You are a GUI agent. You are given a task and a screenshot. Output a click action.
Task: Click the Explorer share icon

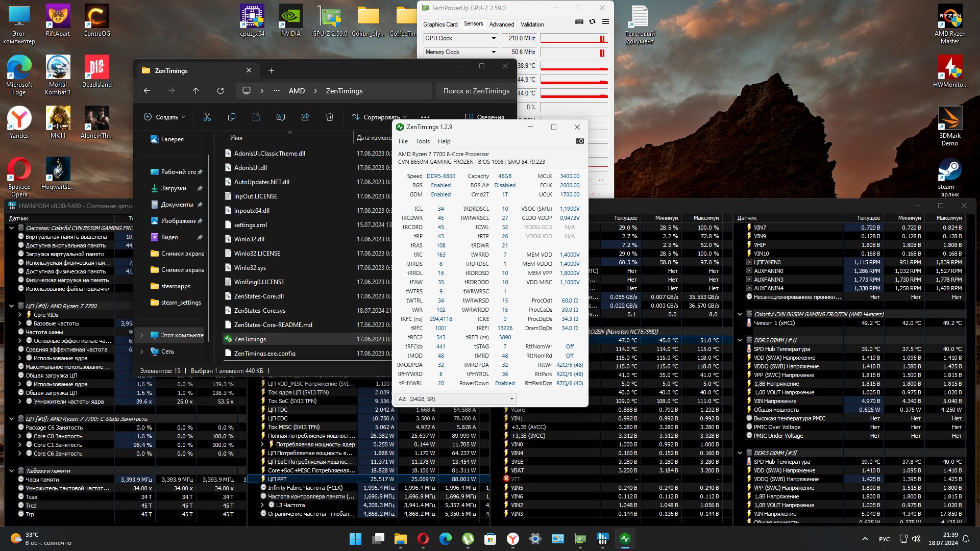tap(305, 117)
